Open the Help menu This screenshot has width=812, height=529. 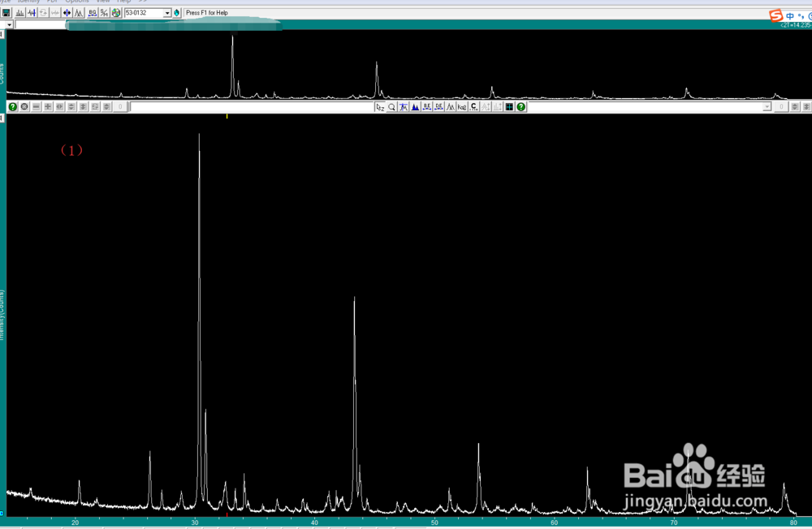pyautogui.click(x=123, y=2)
